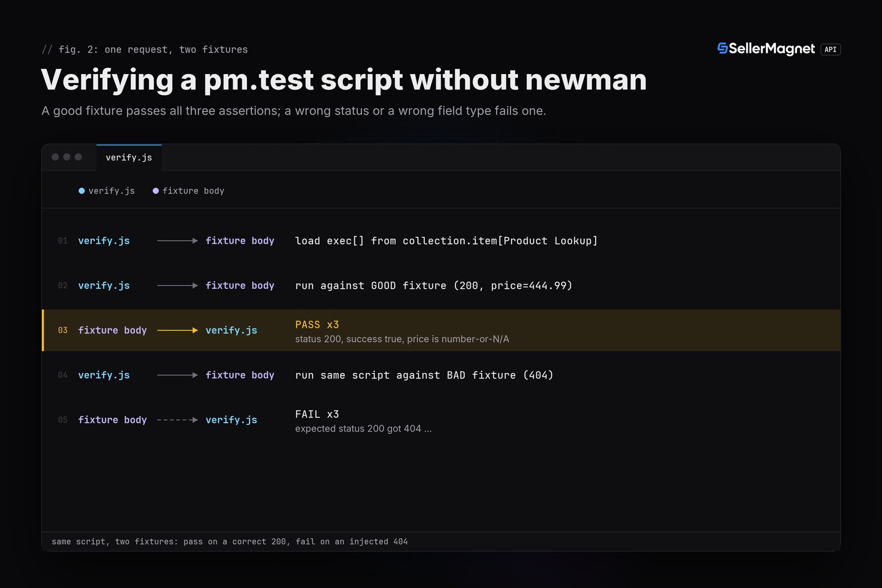Click the "FAIL x3" result

317,414
